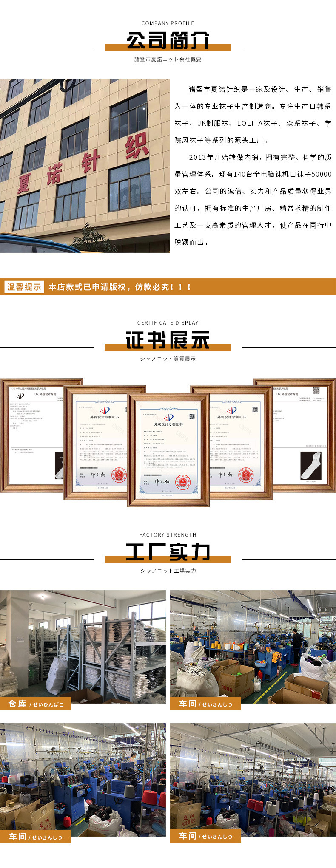Image resolution: width=336 pixels, height=868 pixels.
Task: Open the bottom-left workshop machines photo
Action: [83, 780]
